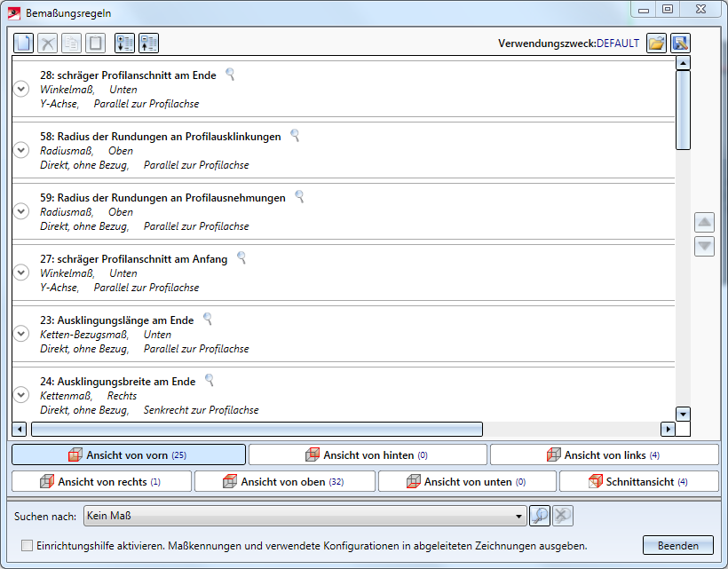Expand rule 24 Ausklingungsbreite am Ende
The height and width of the screenshot is (569, 728).
coord(21,395)
